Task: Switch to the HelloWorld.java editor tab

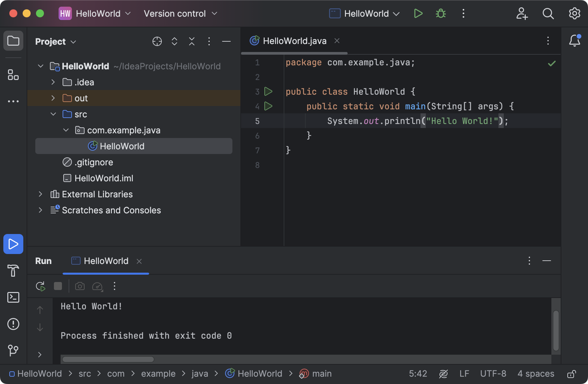Action: tap(294, 41)
